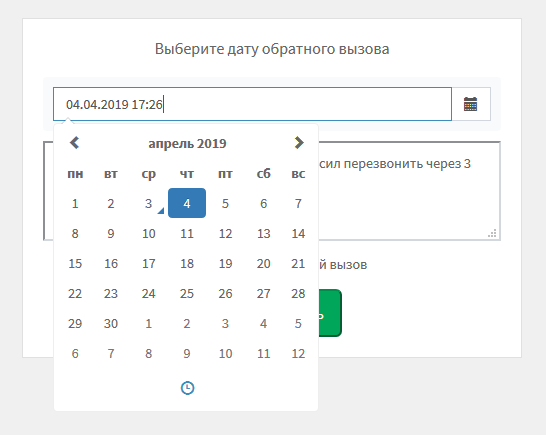Image resolution: width=546 pixels, height=435 pixels.
Task: Click the green submit button
Action: (x=330, y=313)
